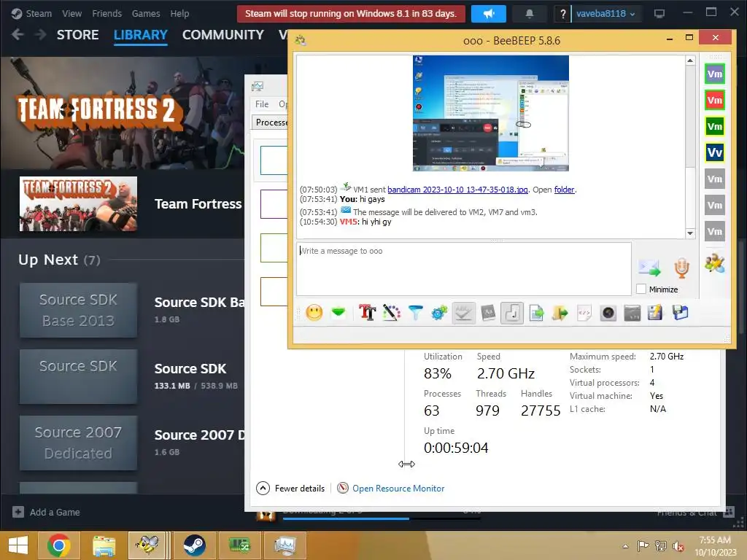This screenshot has width=747, height=560.
Task: Click Steam's blue megaphone announcements button
Action: 488,14
